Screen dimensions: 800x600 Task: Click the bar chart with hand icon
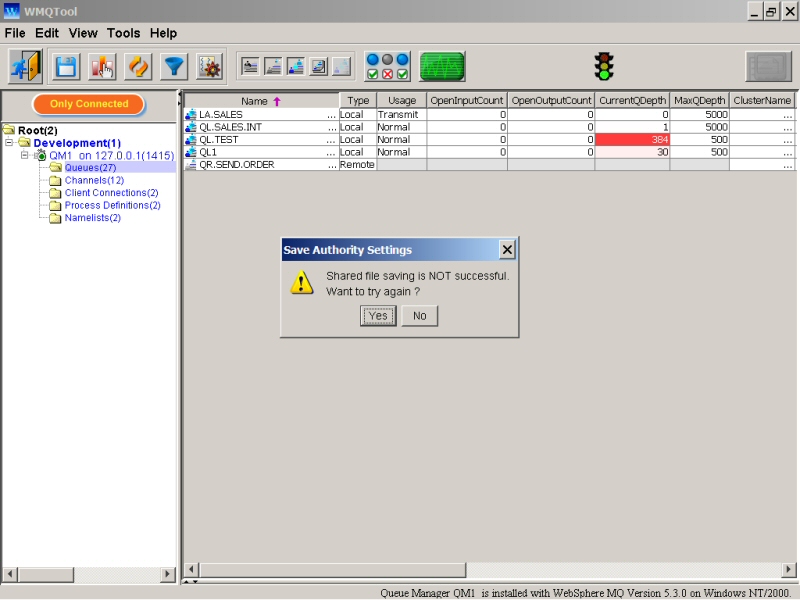(x=102, y=67)
